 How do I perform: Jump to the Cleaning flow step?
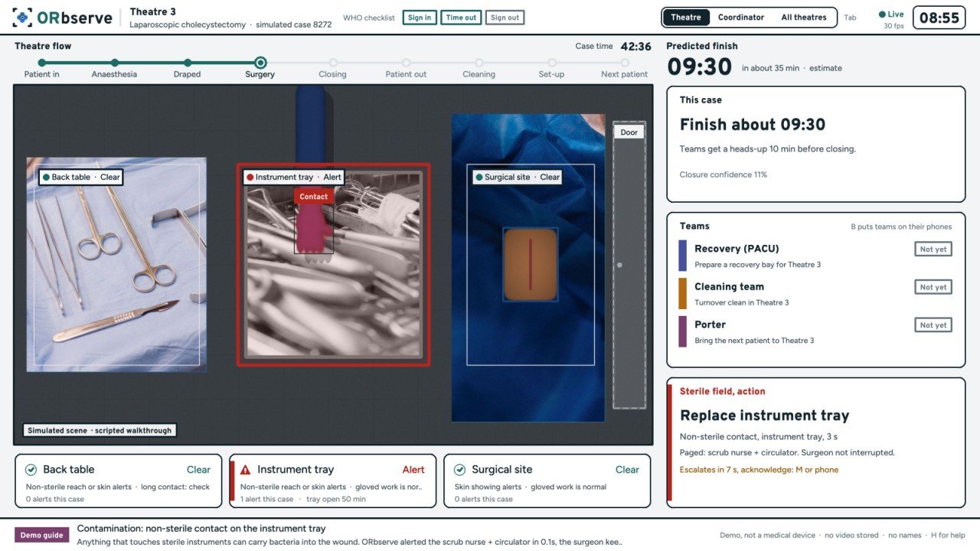479,68
